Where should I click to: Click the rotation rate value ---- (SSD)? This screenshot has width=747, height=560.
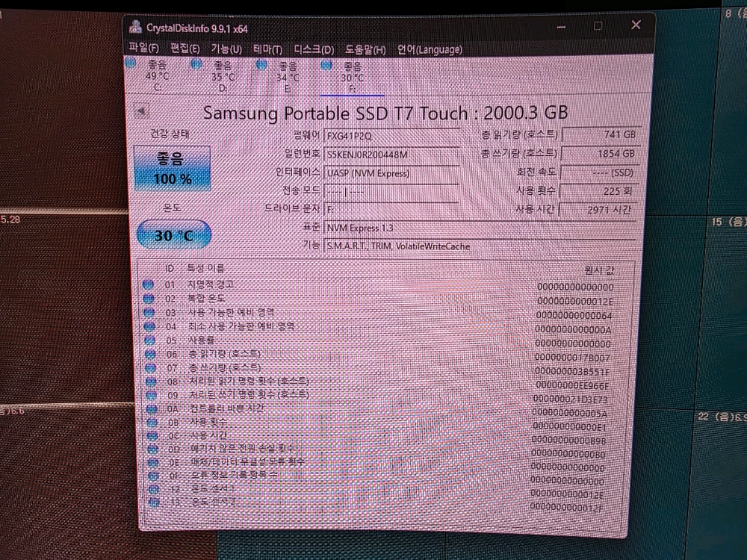(600, 172)
